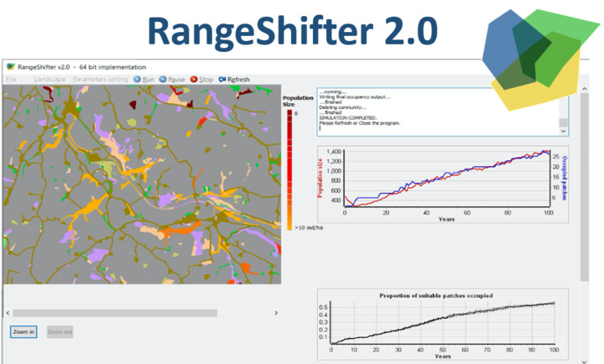Click the red 'Population size' axis label
The height and width of the screenshot is (364, 604).
point(320,178)
